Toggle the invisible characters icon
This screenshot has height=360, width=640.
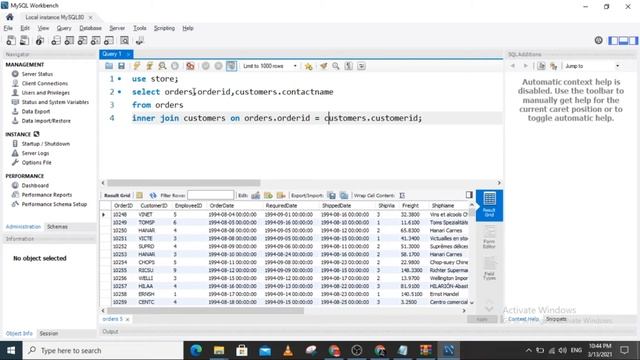pyautogui.click(x=348, y=66)
